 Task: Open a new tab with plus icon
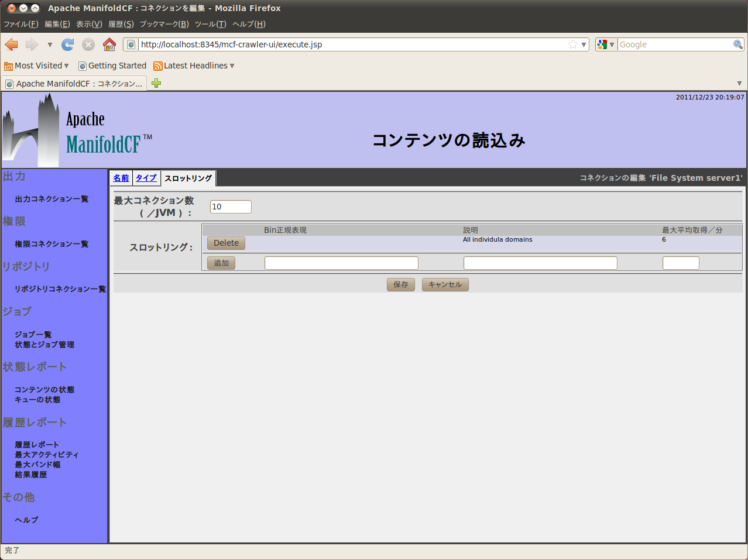[x=156, y=83]
